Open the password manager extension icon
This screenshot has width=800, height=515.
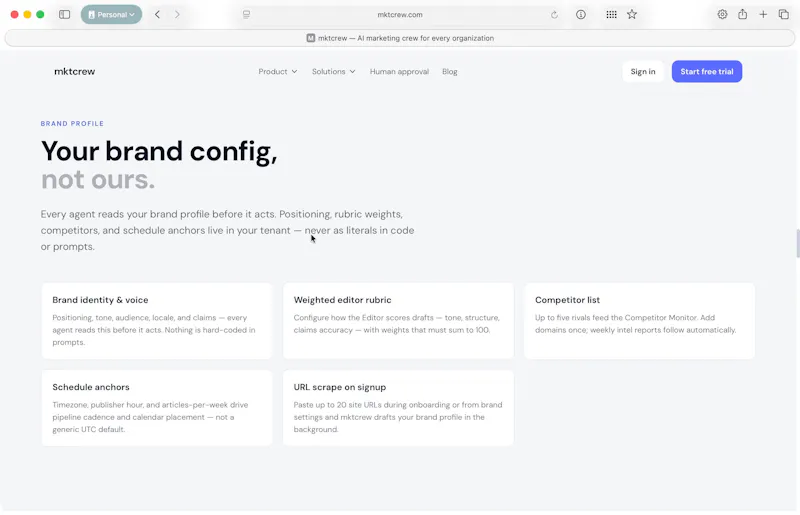581,14
